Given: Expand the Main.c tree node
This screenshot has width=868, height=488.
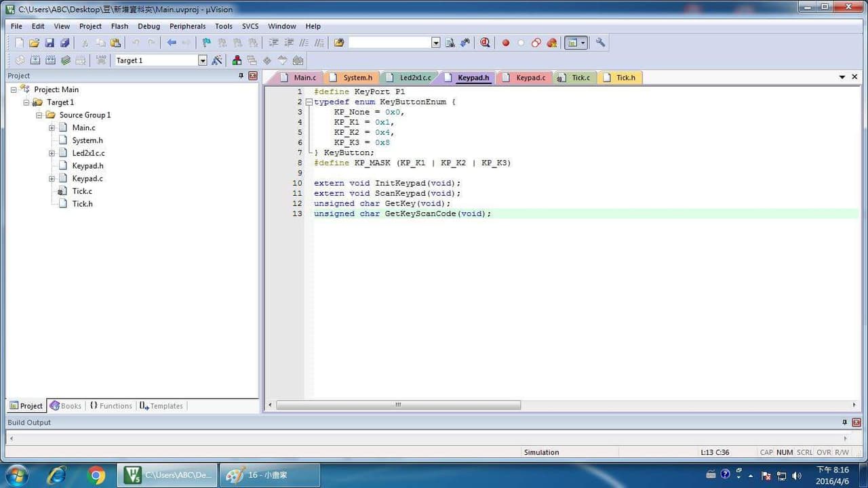Looking at the screenshot, I should tap(52, 127).
